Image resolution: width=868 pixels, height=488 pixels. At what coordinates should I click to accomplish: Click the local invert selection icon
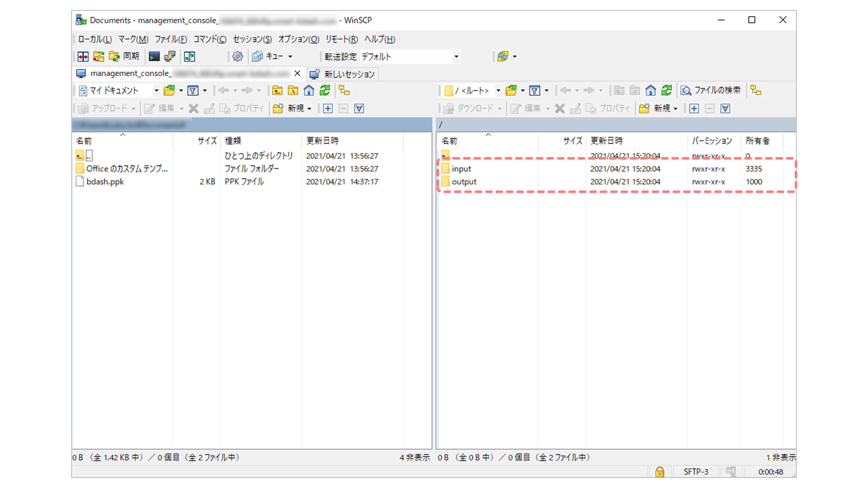point(359,108)
